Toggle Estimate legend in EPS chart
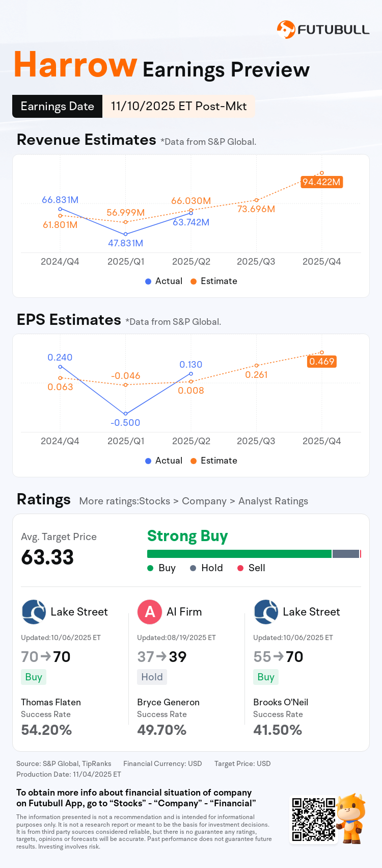This screenshot has width=382, height=868. click(x=214, y=461)
